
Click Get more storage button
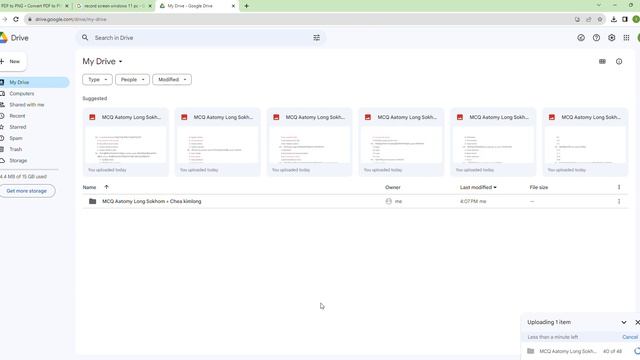(27, 191)
